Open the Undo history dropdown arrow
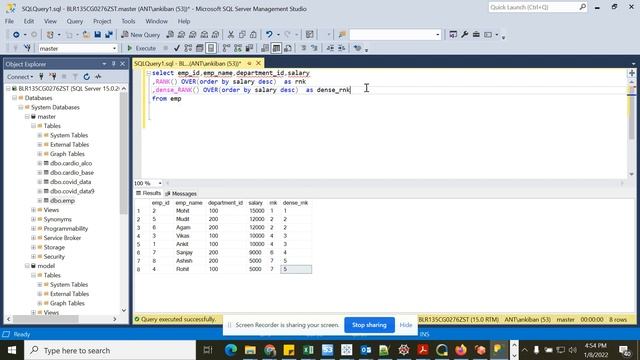640x360 pixels. point(278,35)
